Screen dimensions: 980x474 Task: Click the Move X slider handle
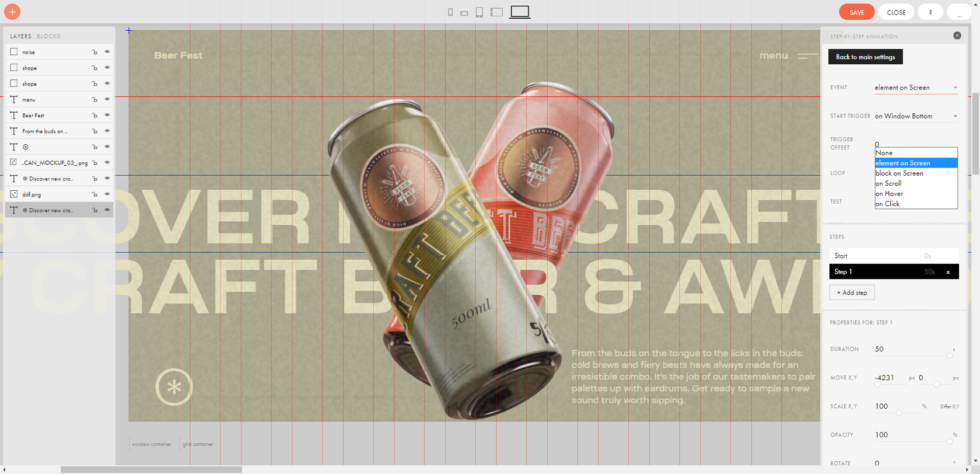tap(877, 384)
